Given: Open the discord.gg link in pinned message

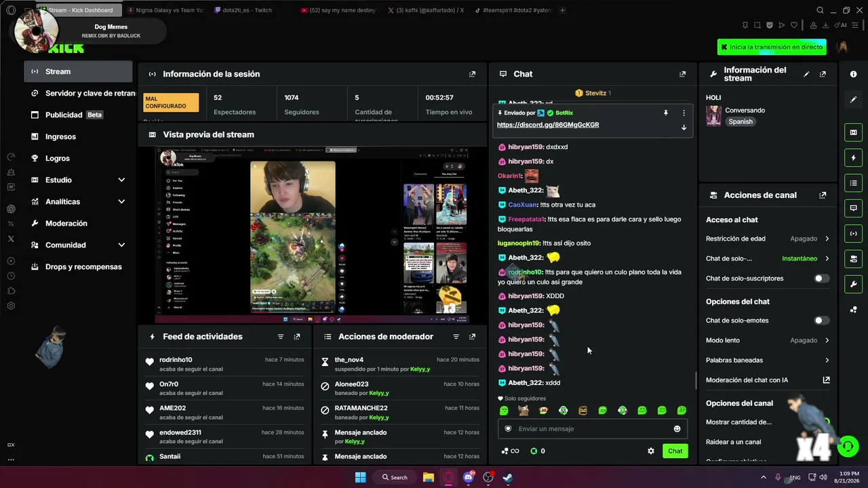Looking at the screenshot, I should click(548, 125).
